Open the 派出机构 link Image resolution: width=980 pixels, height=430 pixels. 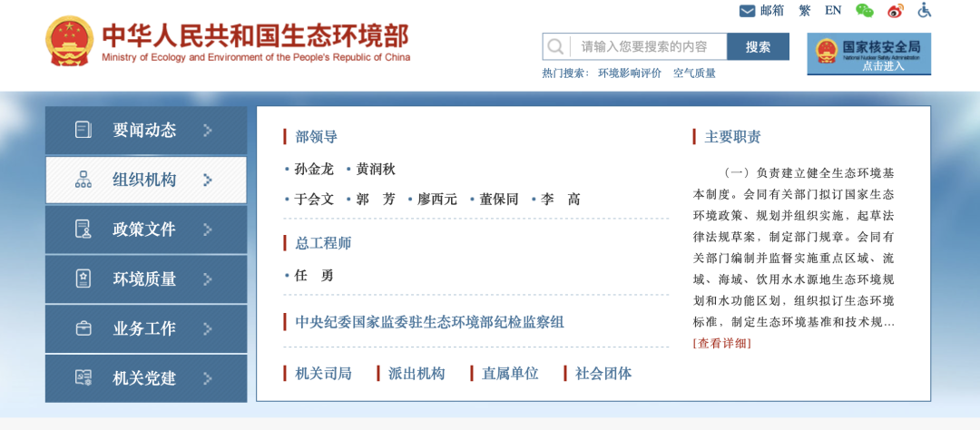click(x=416, y=374)
